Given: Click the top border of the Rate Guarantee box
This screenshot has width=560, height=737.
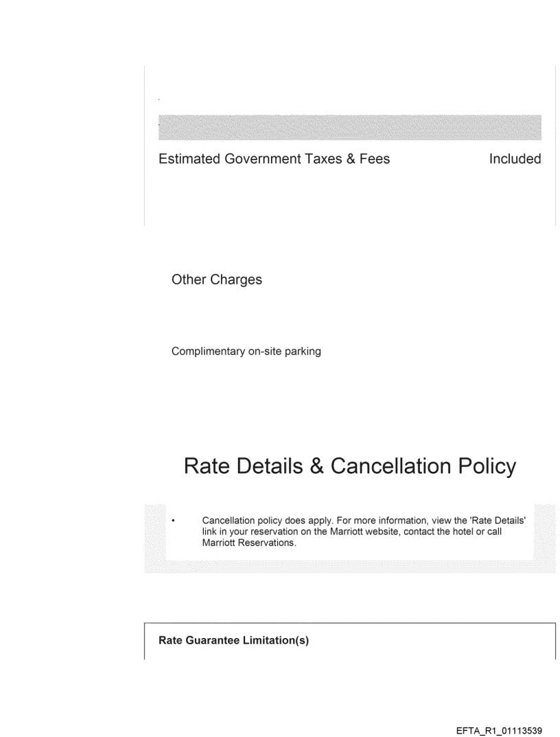Looking at the screenshot, I should pos(350,622).
